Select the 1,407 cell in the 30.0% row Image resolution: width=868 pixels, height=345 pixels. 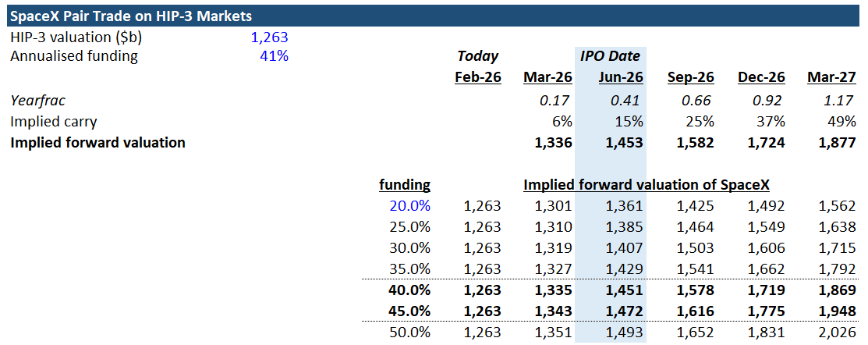point(625,248)
